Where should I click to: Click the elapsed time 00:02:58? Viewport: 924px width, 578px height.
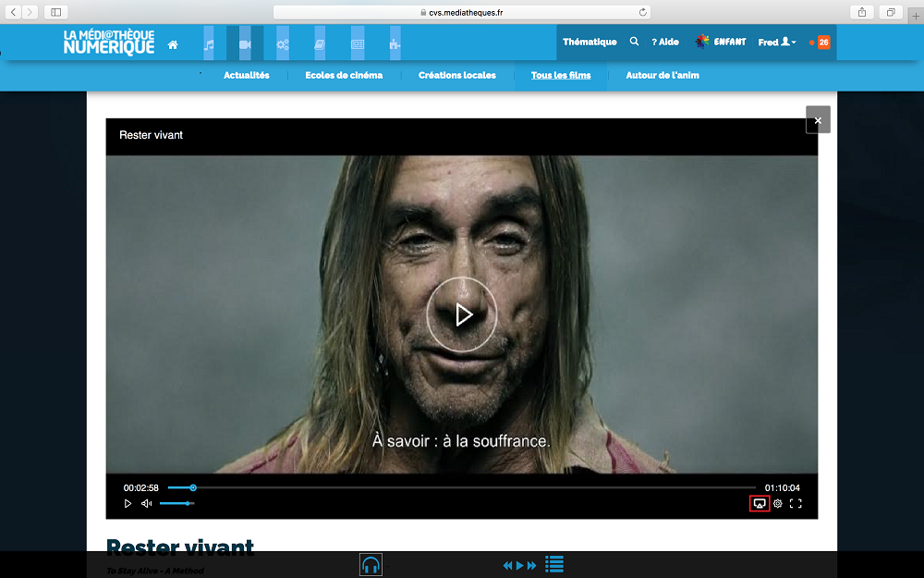[140, 487]
